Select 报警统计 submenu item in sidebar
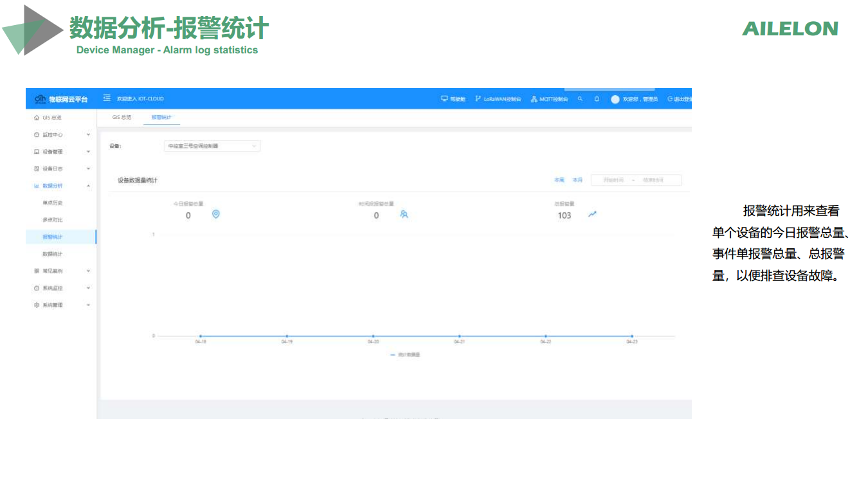Screen dimensions: 868x488 coord(61,237)
